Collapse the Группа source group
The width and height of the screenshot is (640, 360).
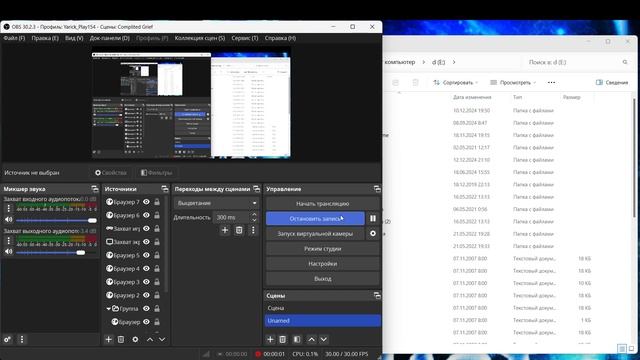pyautogui.click(x=108, y=309)
